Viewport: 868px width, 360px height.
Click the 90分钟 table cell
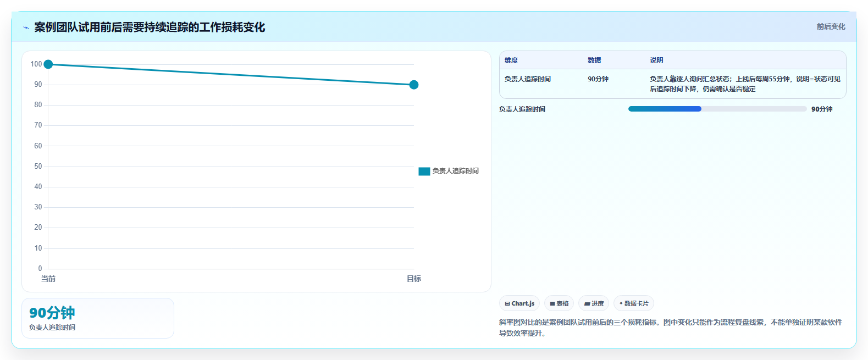(598, 79)
